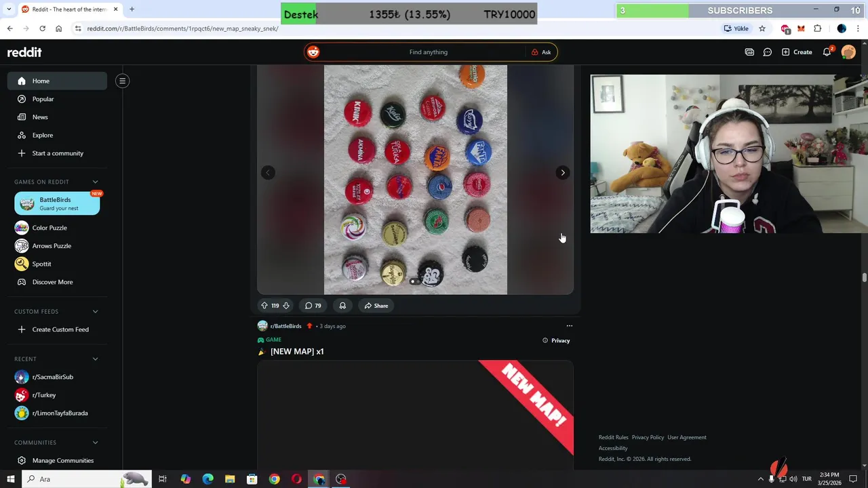Open the user avatar menu
Screen dimensions: 868x488
(x=848, y=52)
